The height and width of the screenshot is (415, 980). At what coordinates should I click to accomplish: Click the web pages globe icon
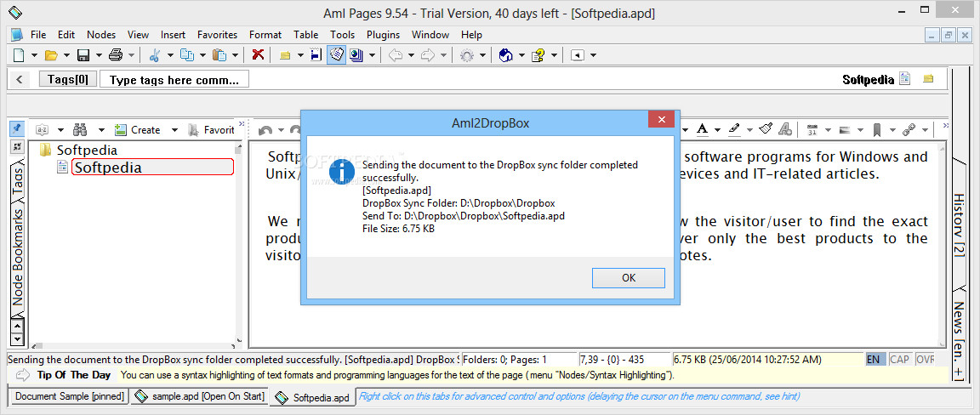click(x=356, y=55)
